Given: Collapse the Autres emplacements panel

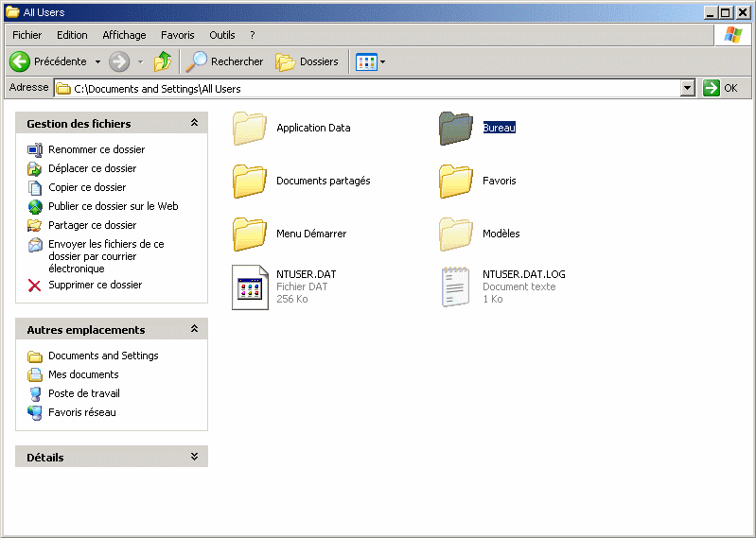Looking at the screenshot, I should (x=194, y=329).
